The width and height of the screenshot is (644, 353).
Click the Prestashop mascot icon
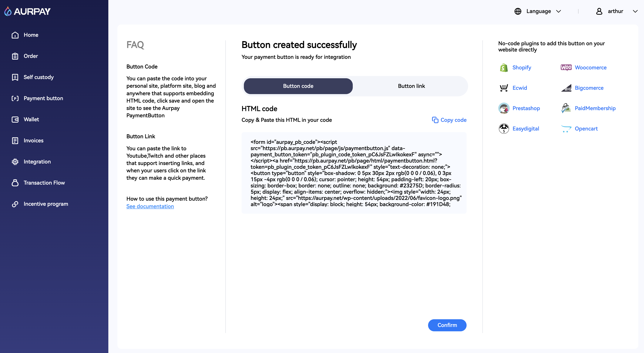[504, 108]
